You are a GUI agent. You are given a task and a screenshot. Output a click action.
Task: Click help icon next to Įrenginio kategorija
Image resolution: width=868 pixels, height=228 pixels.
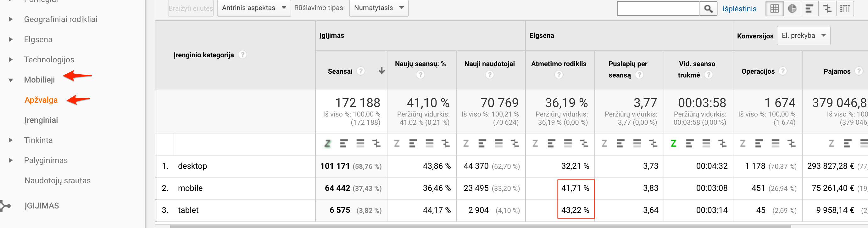point(242,55)
